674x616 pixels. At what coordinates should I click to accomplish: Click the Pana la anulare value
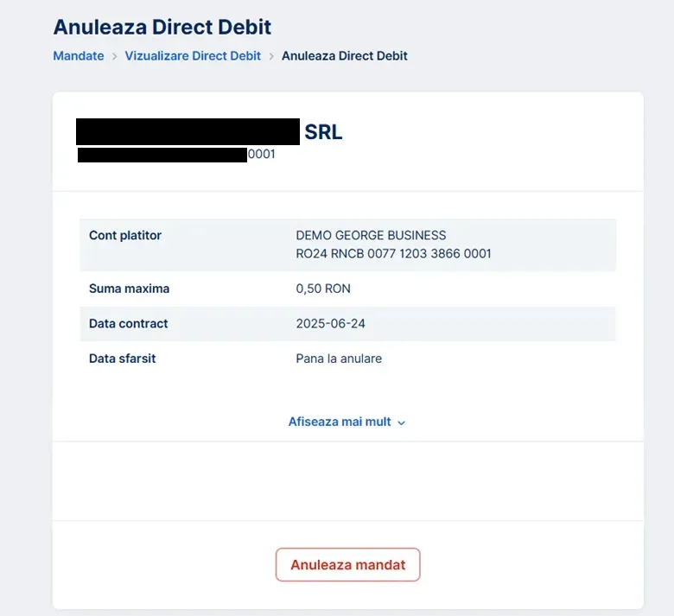click(x=339, y=358)
